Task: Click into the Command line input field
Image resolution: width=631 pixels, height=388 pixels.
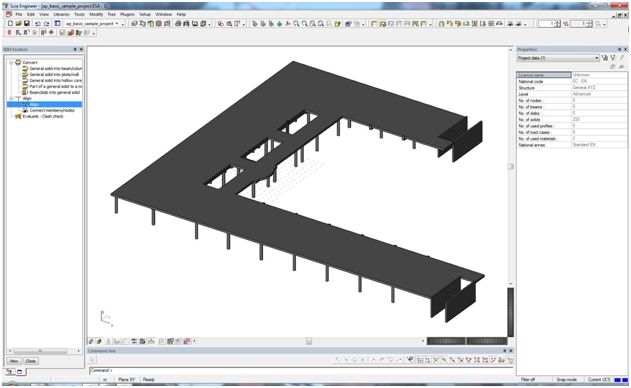Action: [300, 370]
